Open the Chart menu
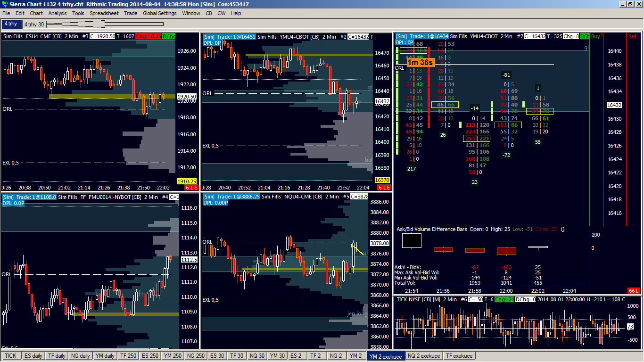This screenshot has height=362, width=644. pyautogui.click(x=36, y=13)
